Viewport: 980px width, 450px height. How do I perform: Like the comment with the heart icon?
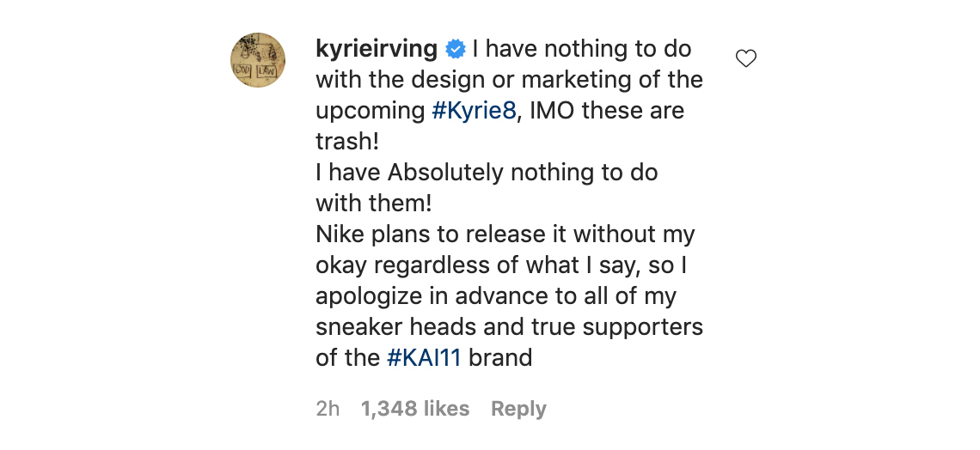click(x=746, y=59)
